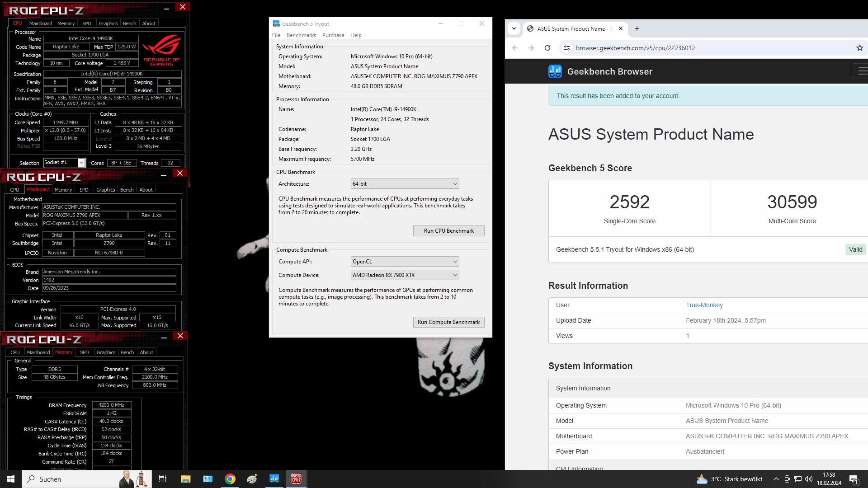This screenshot has width=868, height=488.
Task: Go back in the browser
Action: click(x=515, y=48)
